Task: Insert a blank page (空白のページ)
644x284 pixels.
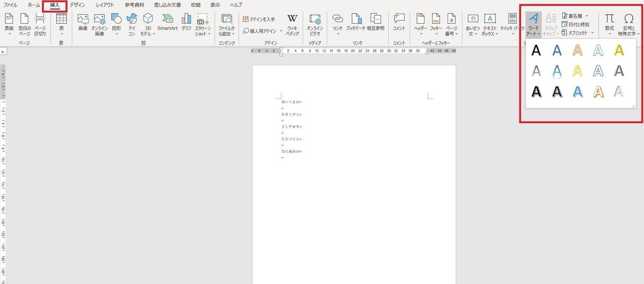Action: [24, 25]
